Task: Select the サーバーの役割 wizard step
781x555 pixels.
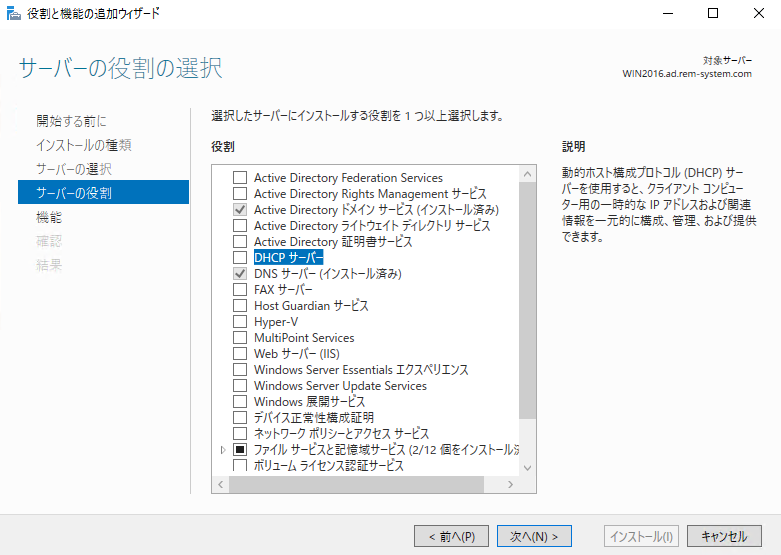Action: 103,192
